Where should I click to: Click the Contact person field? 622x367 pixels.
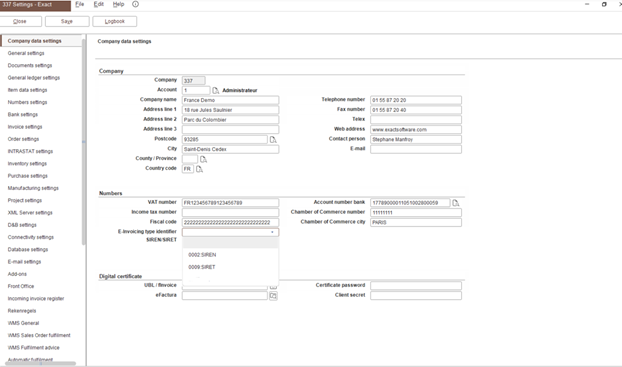click(x=416, y=139)
